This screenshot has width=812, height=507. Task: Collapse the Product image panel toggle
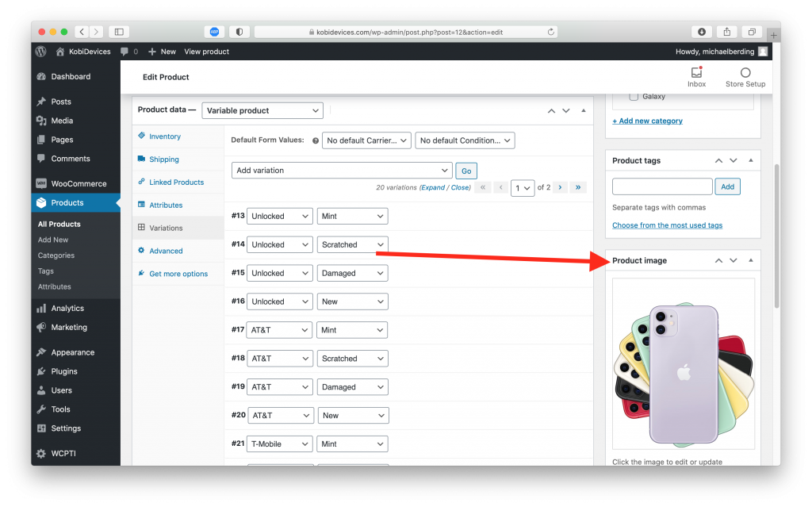(x=751, y=260)
